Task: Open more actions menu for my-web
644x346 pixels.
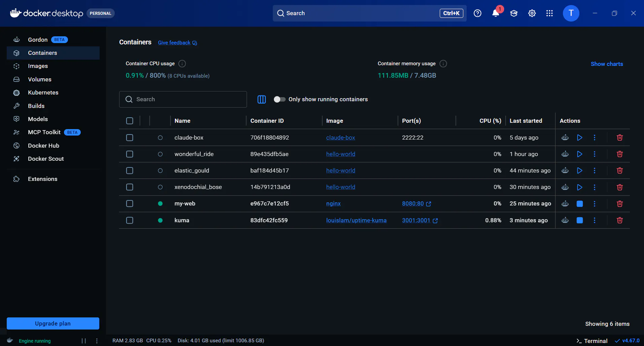Action: point(595,204)
